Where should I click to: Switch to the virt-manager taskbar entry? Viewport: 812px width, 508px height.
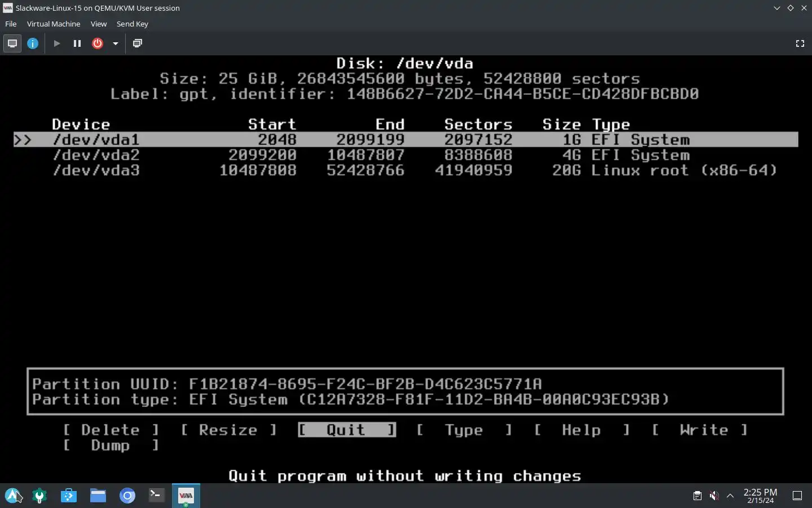point(186,496)
